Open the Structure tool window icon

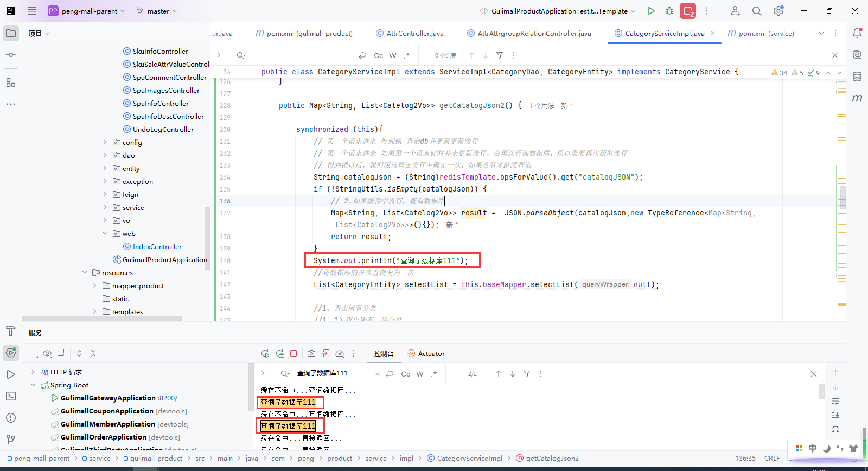11,82
